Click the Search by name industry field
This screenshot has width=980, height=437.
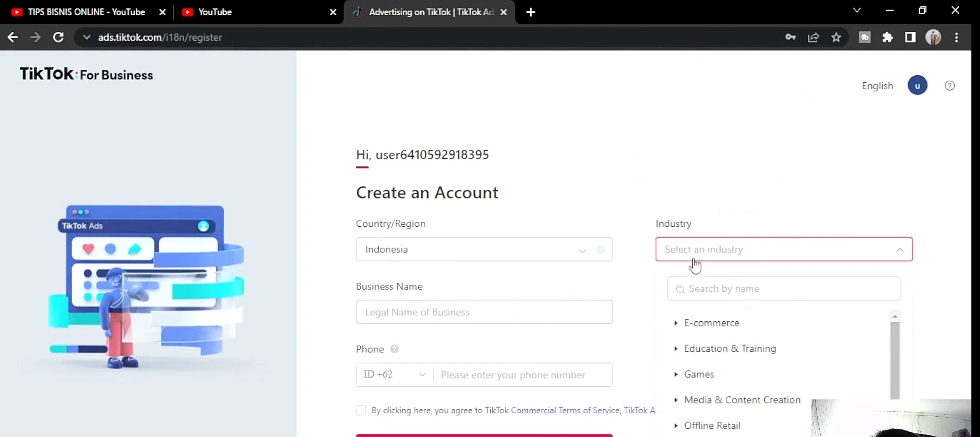pyautogui.click(x=784, y=288)
